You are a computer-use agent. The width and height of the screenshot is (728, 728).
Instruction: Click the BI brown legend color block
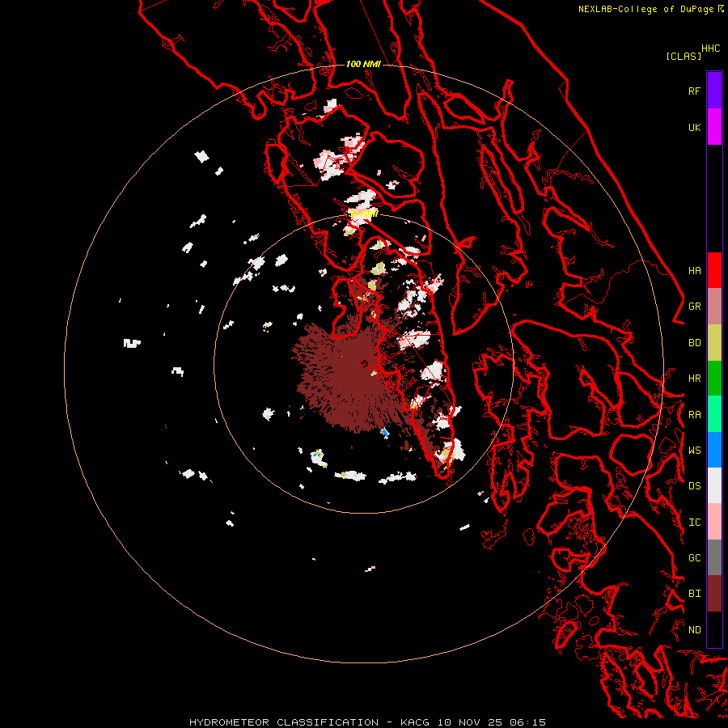tap(714, 594)
